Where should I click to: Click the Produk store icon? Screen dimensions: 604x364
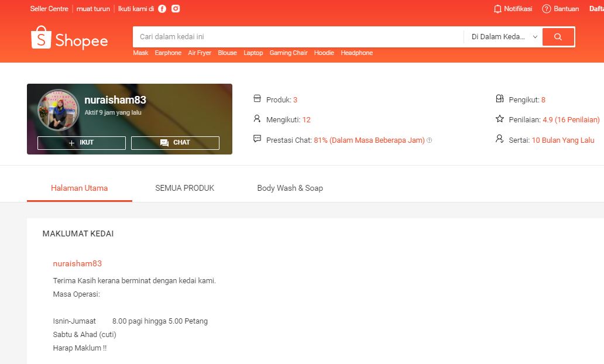tap(257, 98)
